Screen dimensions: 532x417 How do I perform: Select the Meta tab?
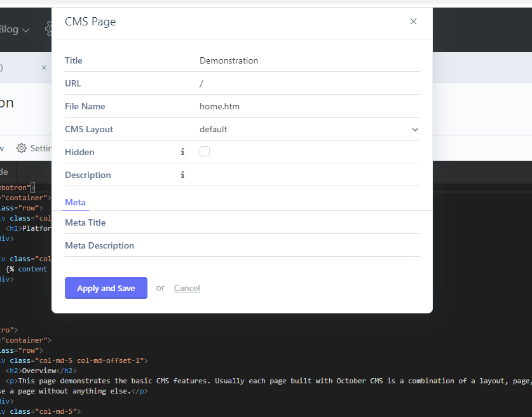point(75,202)
